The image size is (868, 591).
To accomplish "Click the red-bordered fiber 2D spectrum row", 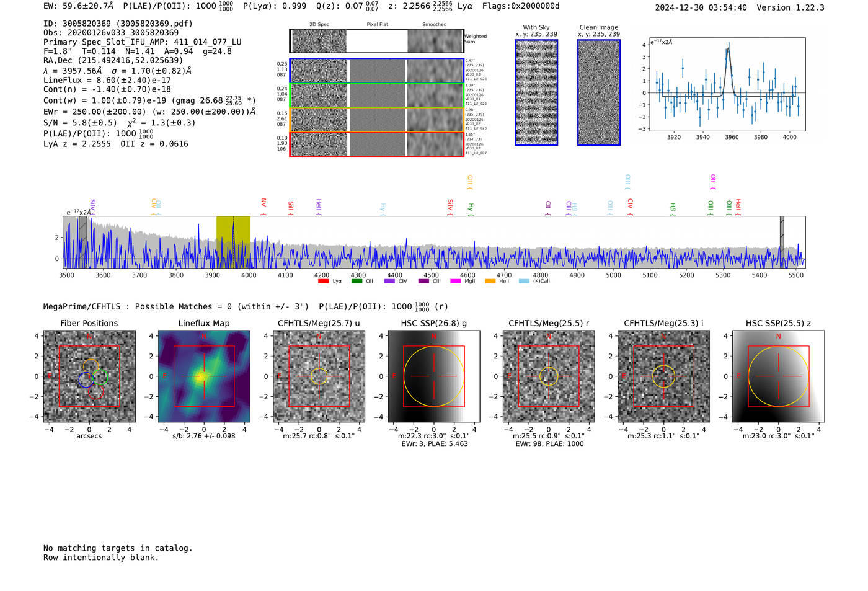I will pyautogui.click(x=376, y=144).
